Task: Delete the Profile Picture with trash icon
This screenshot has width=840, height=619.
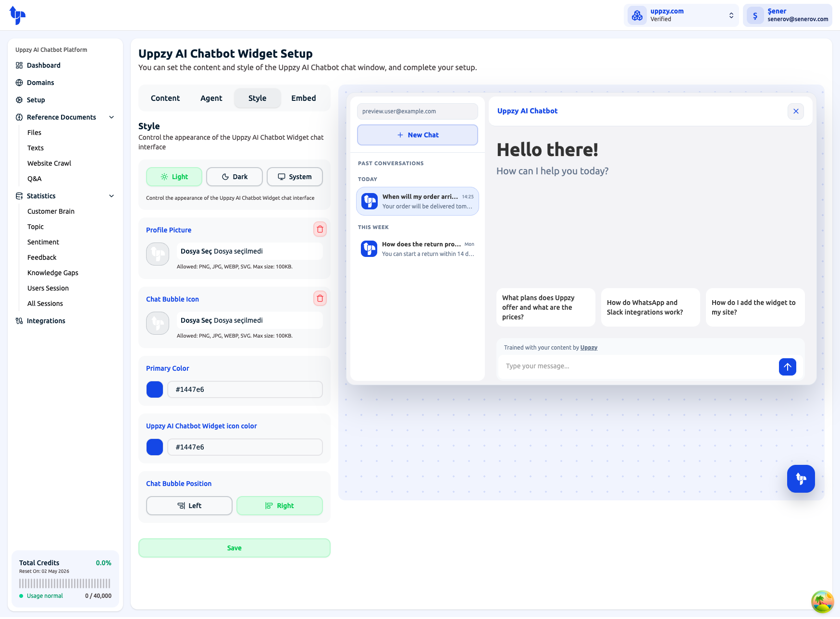Action: click(x=320, y=229)
